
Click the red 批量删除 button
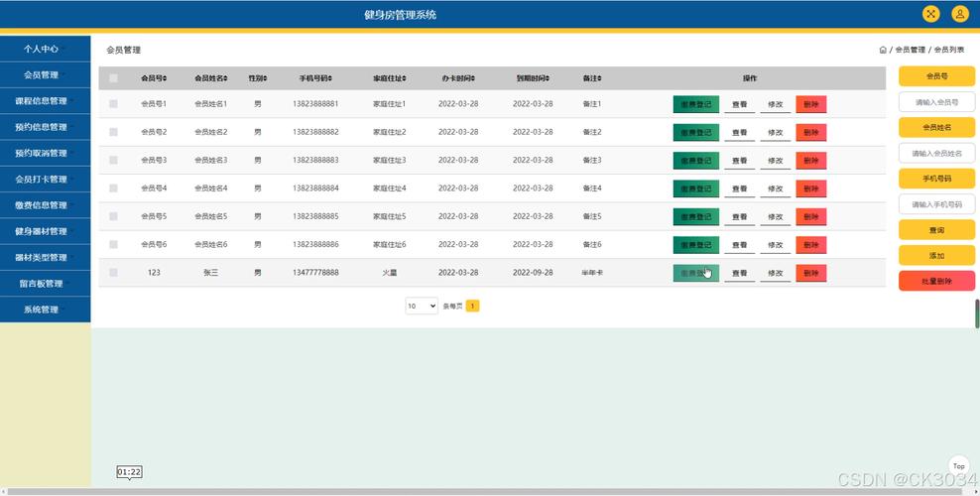[936, 281]
